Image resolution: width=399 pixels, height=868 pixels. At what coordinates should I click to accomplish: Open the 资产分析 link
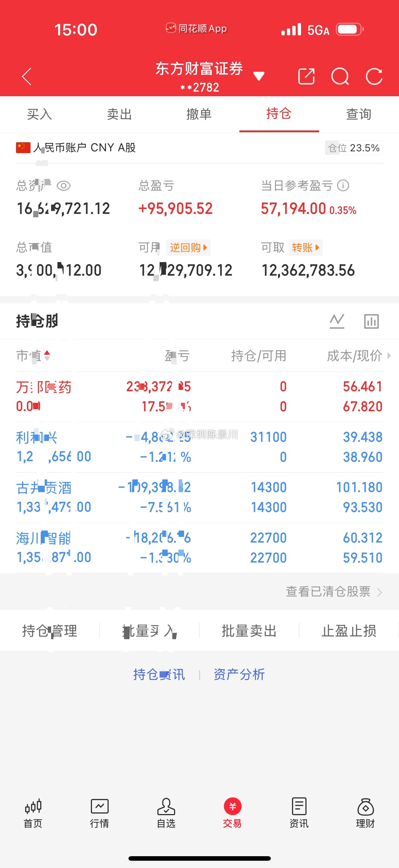click(x=239, y=674)
